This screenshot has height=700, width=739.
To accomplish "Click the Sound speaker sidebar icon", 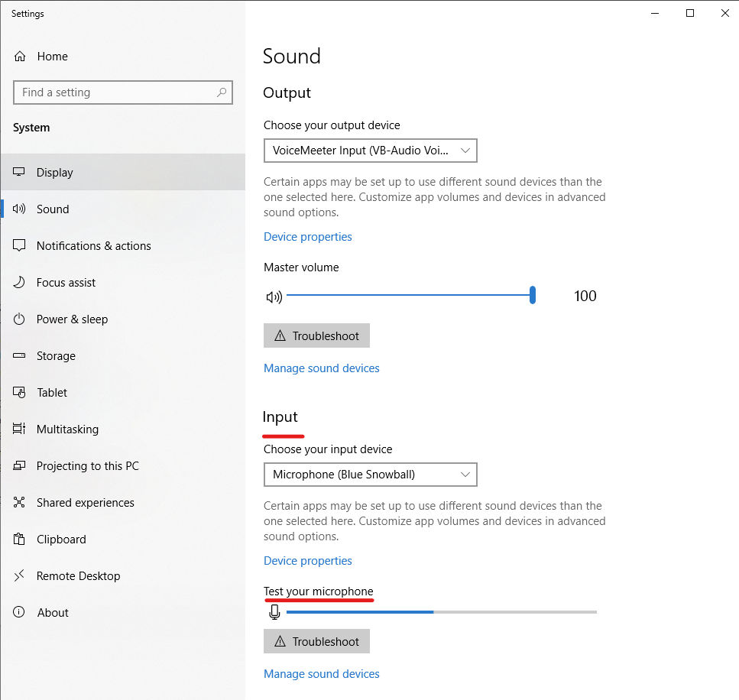I will point(19,209).
